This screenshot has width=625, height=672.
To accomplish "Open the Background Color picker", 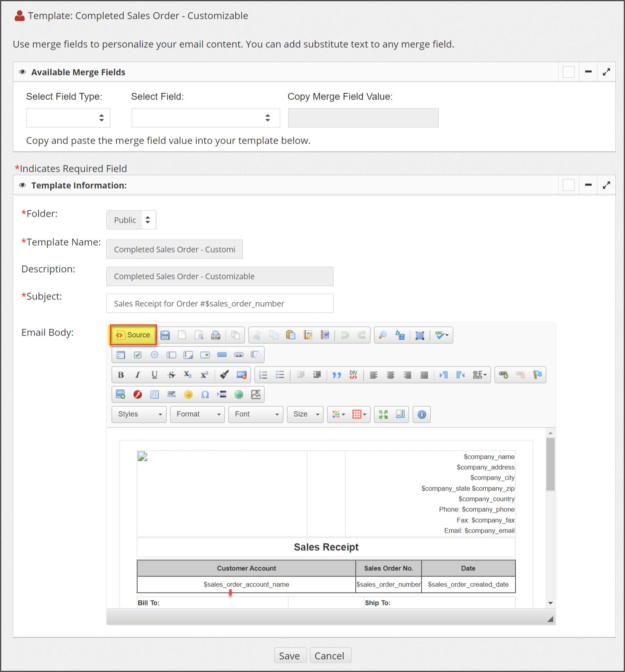I will point(359,414).
